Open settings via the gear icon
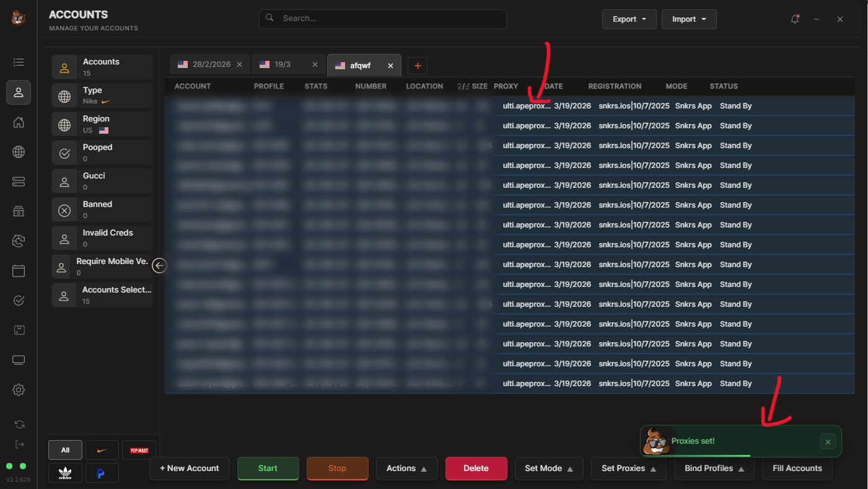This screenshot has width=868, height=489. point(19,390)
